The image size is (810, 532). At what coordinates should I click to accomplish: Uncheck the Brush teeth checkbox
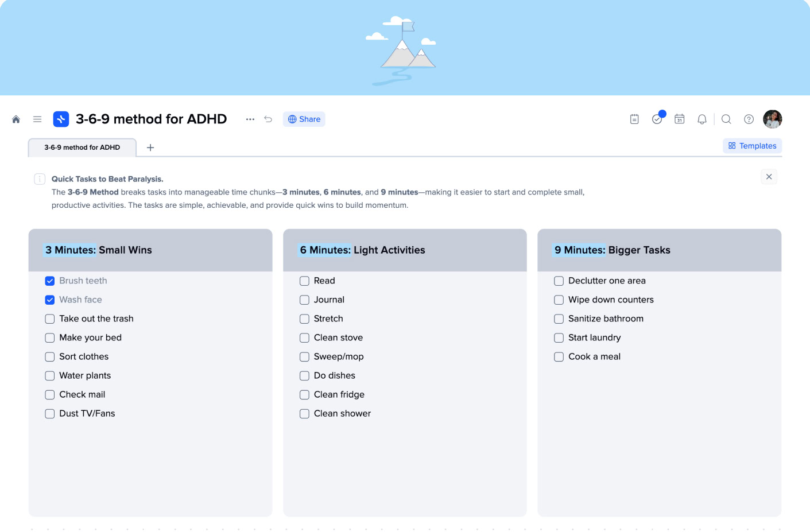(x=50, y=281)
